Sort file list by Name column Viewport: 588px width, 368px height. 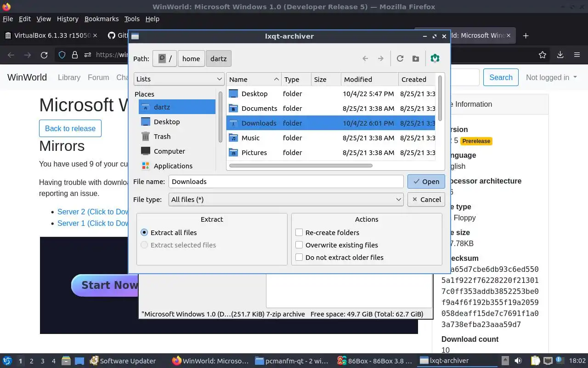point(254,79)
